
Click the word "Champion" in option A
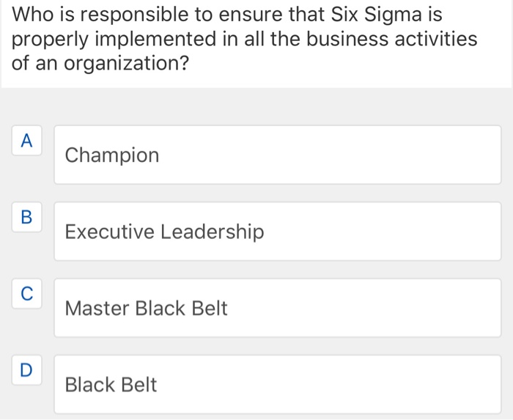tap(111, 155)
